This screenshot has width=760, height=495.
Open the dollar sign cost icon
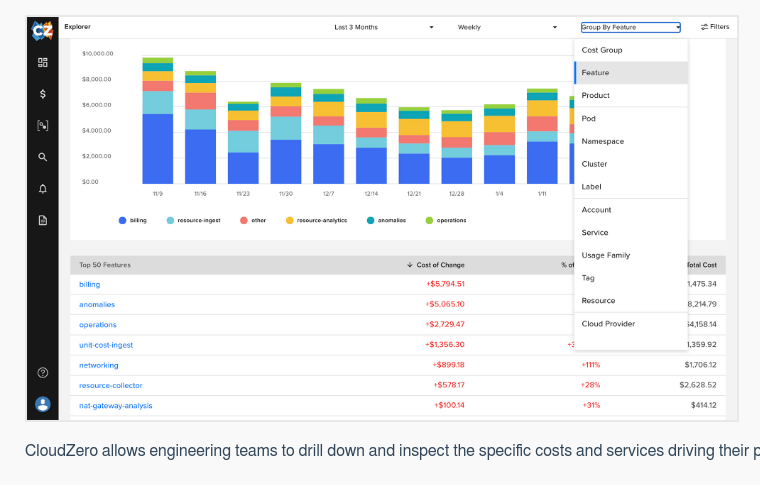click(x=43, y=94)
